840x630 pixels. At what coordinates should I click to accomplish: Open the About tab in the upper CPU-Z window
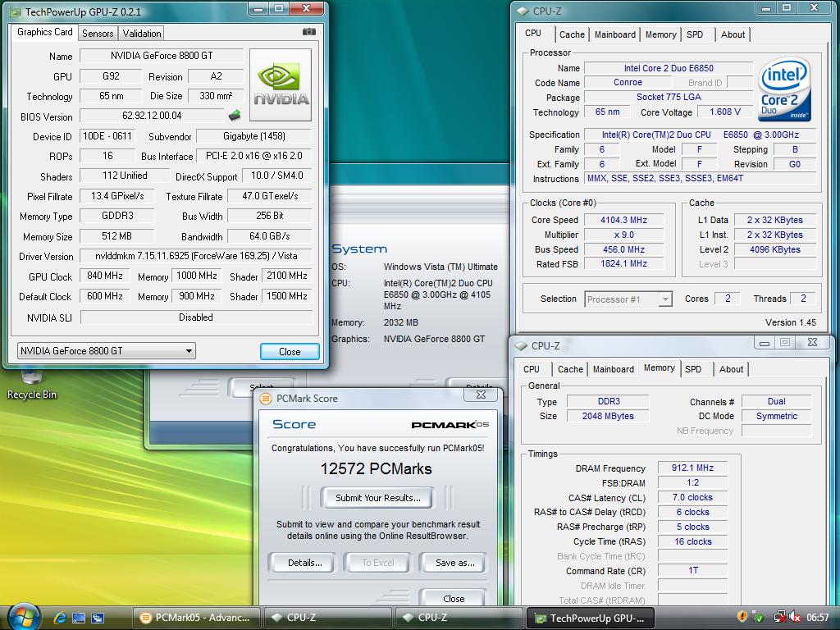[733, 34]
